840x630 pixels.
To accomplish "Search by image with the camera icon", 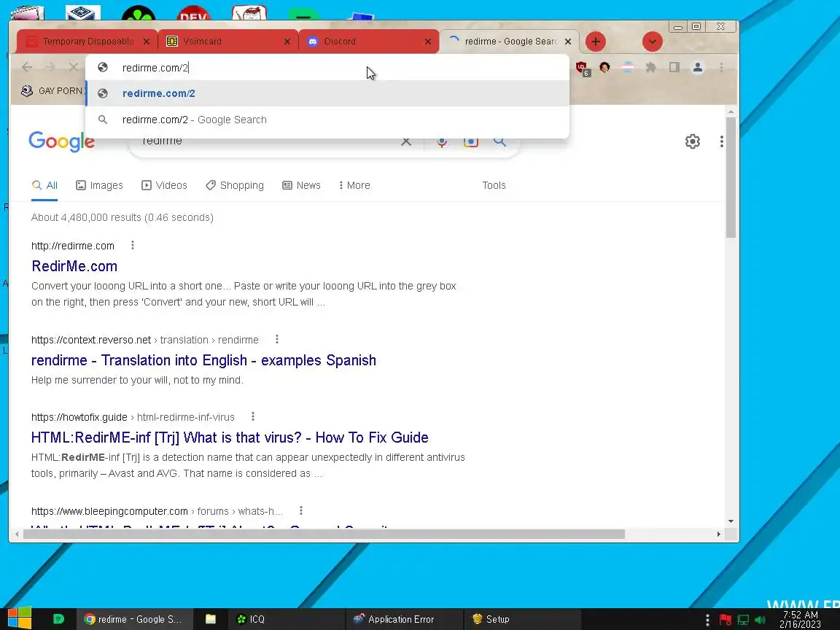I will (x=471, y=141).
